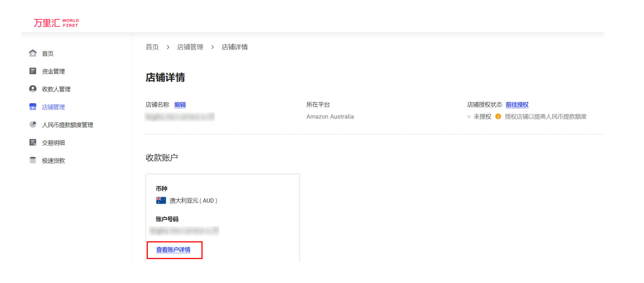The width and height of the screenshot is (644, 283).
Task: Select the 收款人管理 person icon
Action: coord(33,89)
